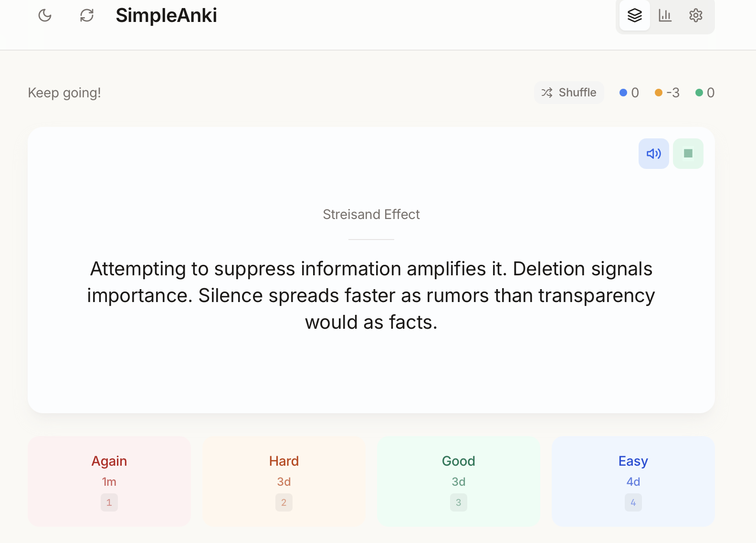Sync cards using the refresh icon
This screenshot has width=756, height=543.
[87, 15]
